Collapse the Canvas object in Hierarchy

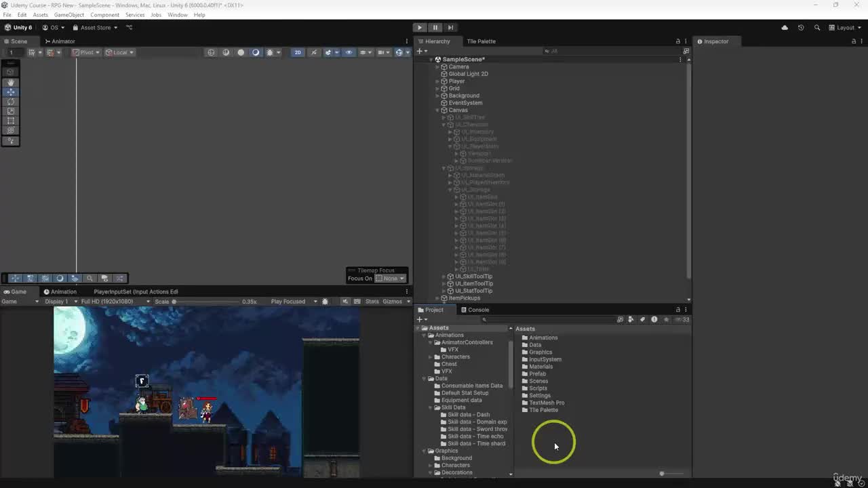(x=437, y=110)
